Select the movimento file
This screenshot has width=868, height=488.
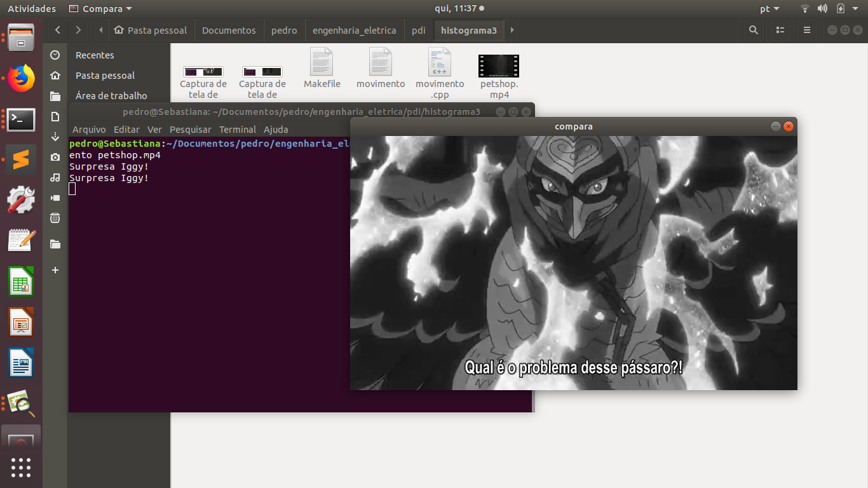[x=381, y=69]
